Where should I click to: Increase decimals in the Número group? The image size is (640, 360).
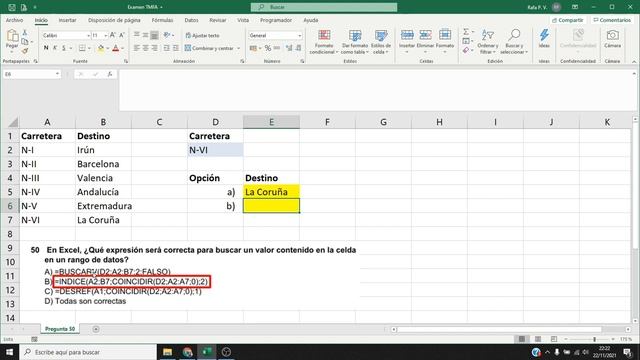pyautogui.click(x=289, y=48)
